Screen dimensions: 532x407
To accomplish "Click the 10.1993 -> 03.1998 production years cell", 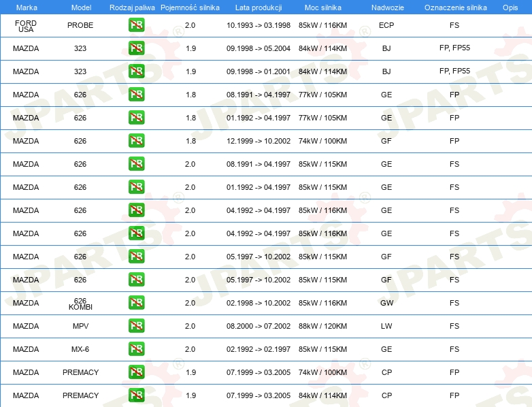I will [259, 25].
